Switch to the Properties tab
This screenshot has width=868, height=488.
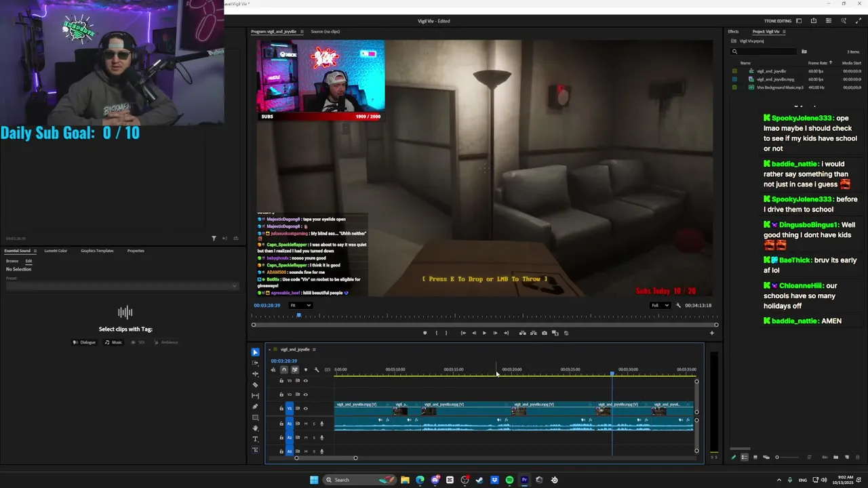tap(136, 251)
